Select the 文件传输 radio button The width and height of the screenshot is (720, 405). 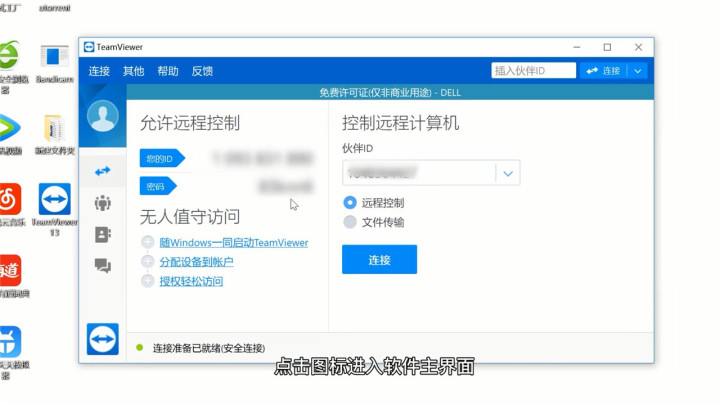350,222
